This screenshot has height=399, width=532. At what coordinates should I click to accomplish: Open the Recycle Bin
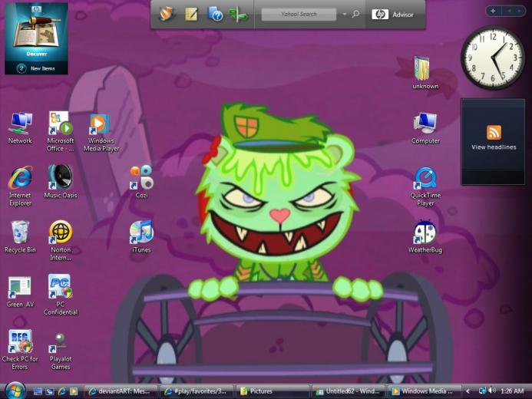point(21,236)
